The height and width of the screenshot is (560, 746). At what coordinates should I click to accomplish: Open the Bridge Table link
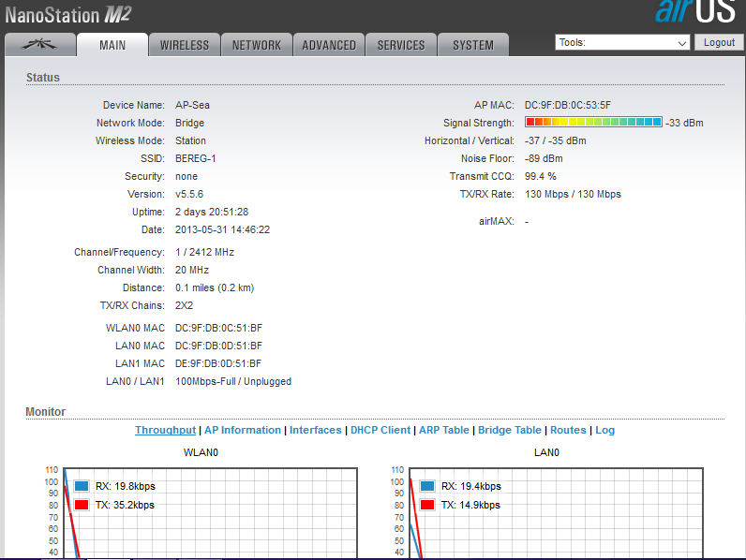point(510,430)
